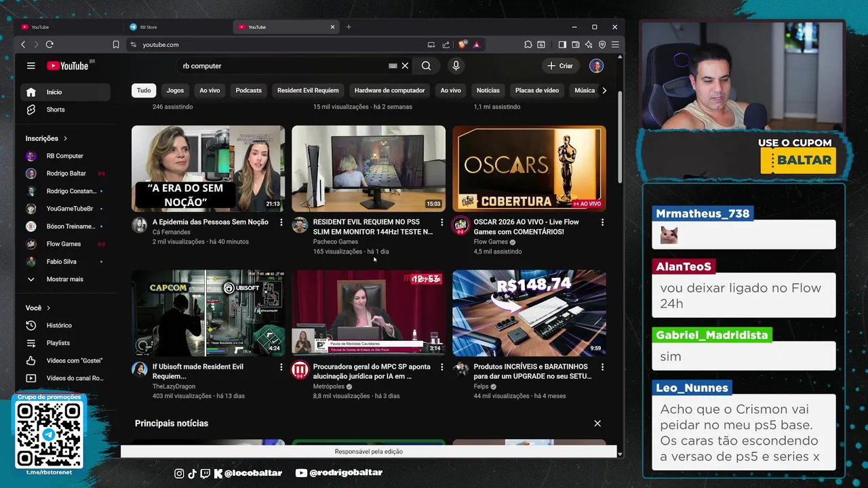Open Vídeos com "Gostei"
Image resolution: width=868 pixels, height=488 pixels.
coord(66,361)
